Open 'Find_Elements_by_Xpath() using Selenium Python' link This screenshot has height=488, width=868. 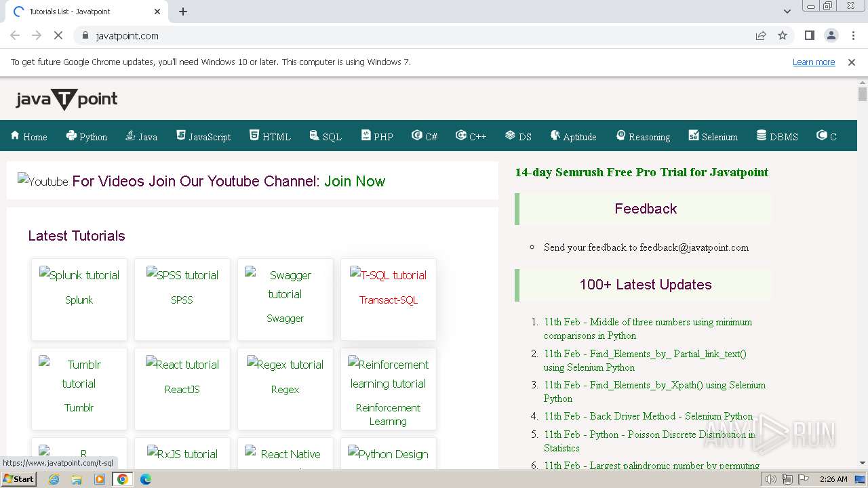pyautogui.click(x=654, y=392)
